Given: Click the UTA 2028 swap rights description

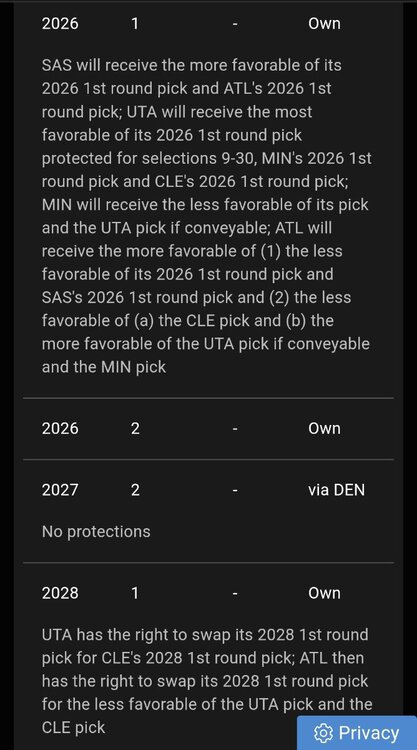Looking at the screenshot, I should [x=207, y=681].
